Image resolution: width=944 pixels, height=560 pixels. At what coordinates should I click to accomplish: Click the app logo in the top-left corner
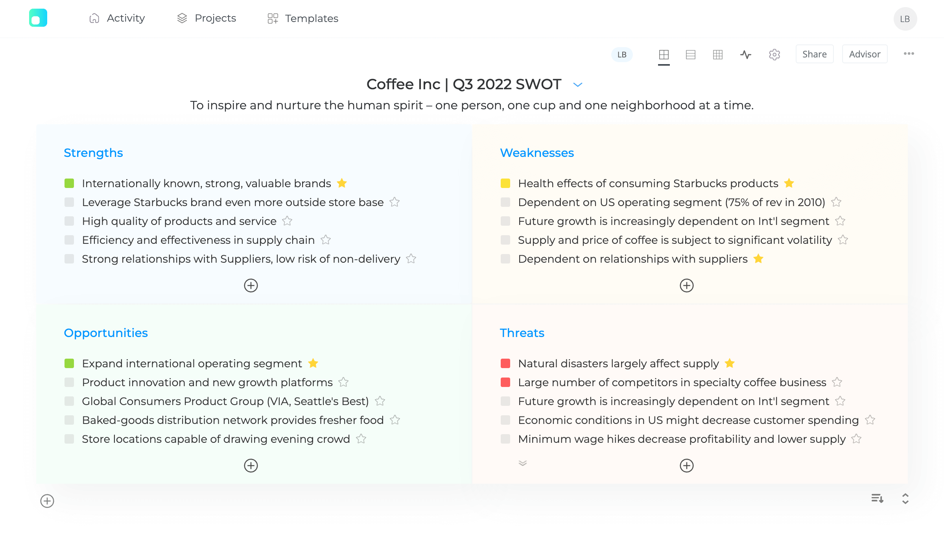[x=38, y=18]
